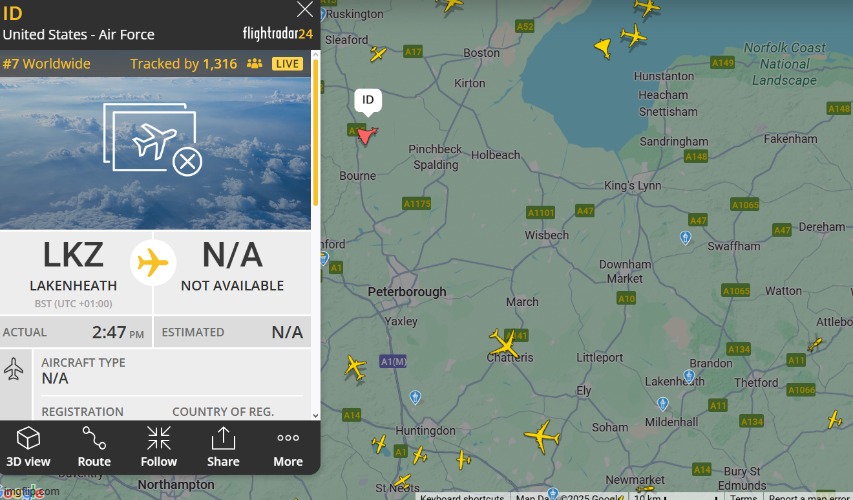Open the 3D view of the flight
This screenshot has width=853, height=500.
click(29, 446)
